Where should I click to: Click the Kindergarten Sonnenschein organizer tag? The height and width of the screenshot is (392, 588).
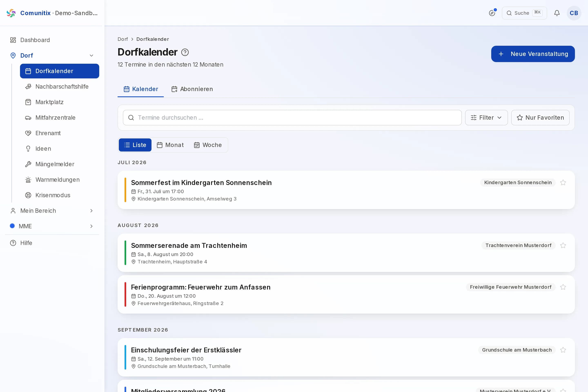(518, 183)
